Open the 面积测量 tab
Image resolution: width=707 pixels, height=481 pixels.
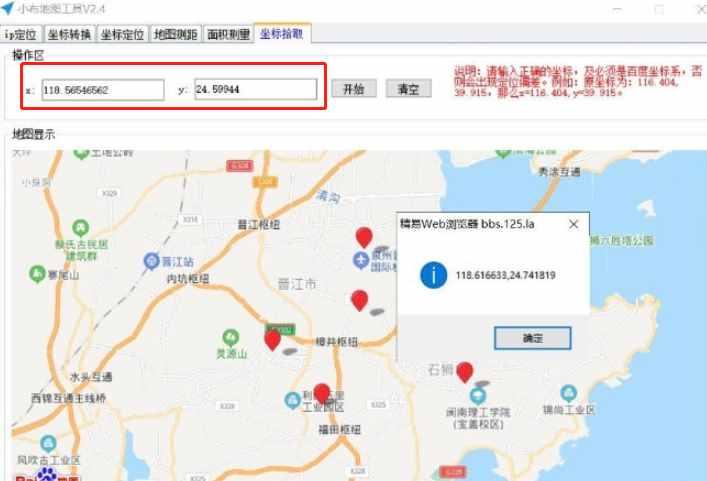tap(229, 34)
